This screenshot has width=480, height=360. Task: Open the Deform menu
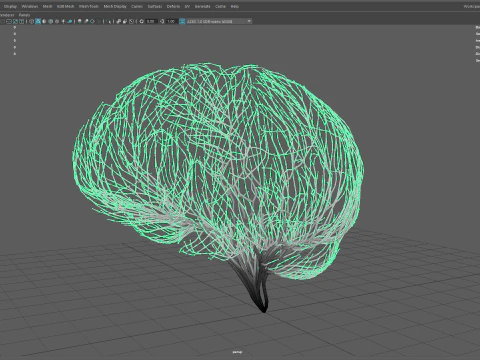point(173,6)
